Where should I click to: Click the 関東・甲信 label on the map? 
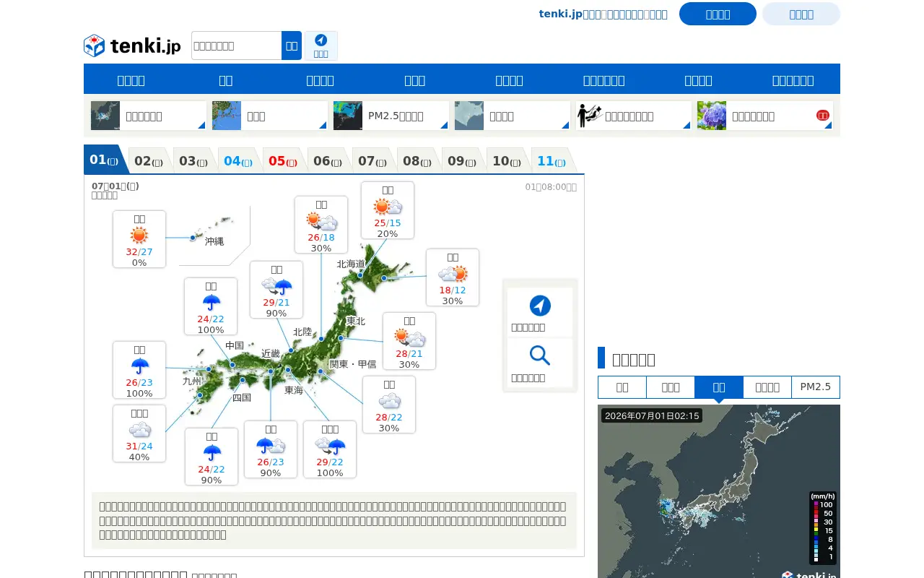coord(353,364)
